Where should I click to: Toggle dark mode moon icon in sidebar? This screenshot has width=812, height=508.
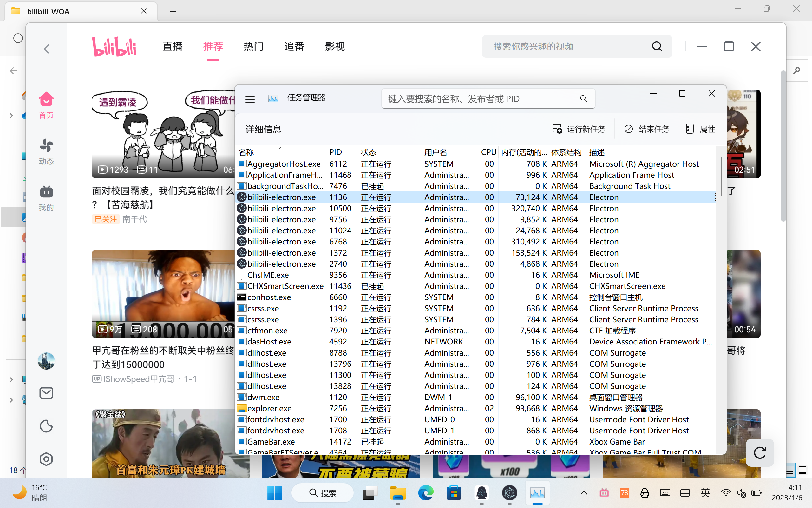pos(46,426)
